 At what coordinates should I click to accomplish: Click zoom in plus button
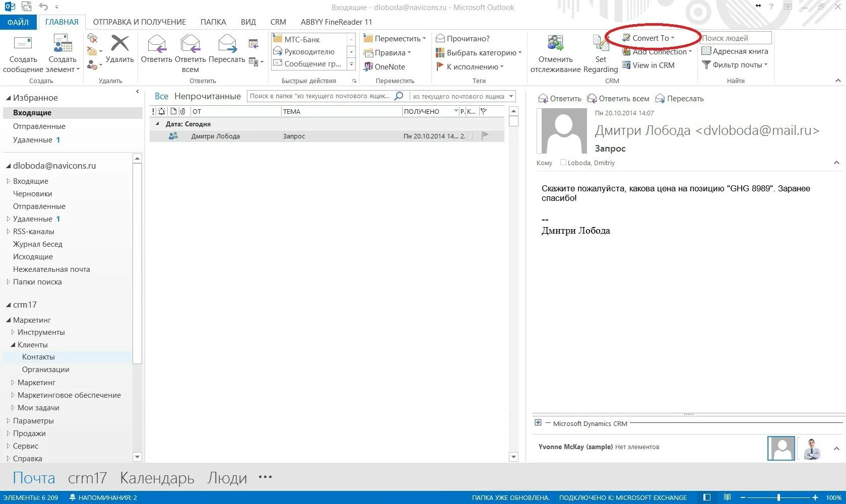(x=815, y=497)
